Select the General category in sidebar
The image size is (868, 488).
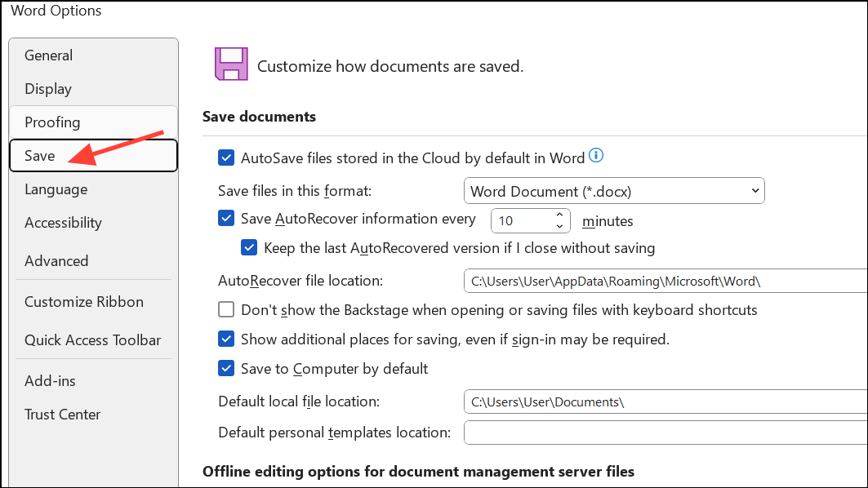[48, 55]
